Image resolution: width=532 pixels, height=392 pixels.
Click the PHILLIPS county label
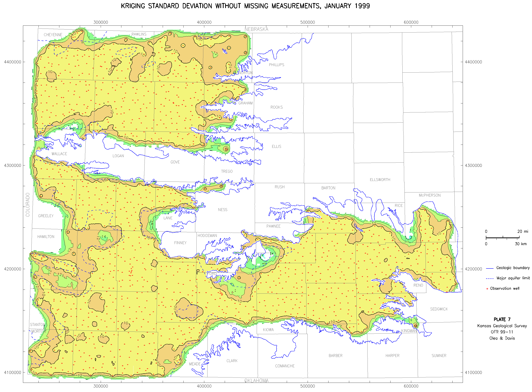277,65
